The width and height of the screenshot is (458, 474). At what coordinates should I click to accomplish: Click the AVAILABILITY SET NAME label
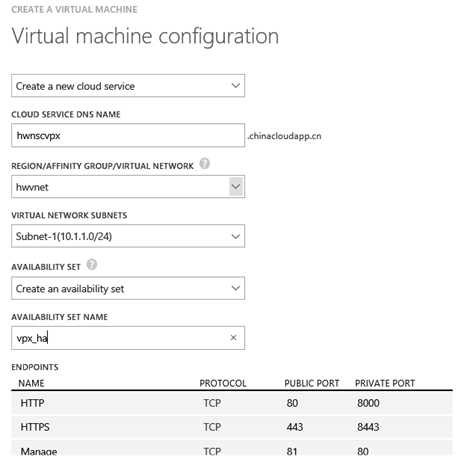[x=60, y=317]
